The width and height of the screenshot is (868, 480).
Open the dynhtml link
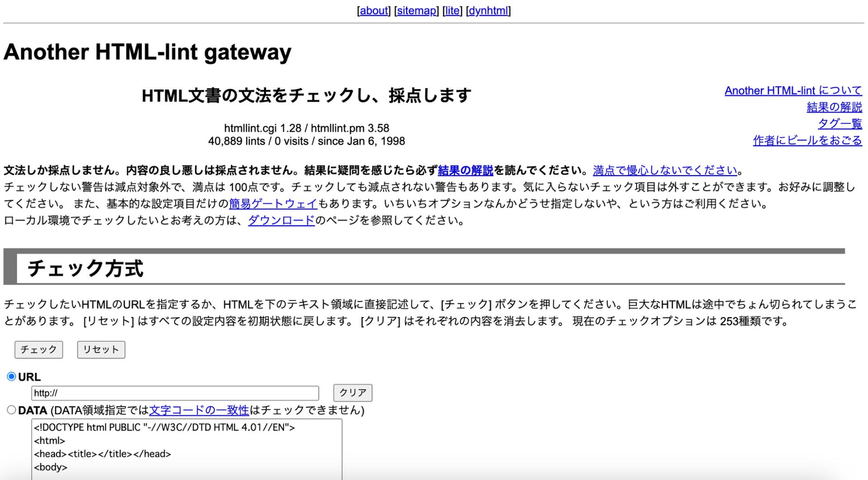tap(488, 10)
